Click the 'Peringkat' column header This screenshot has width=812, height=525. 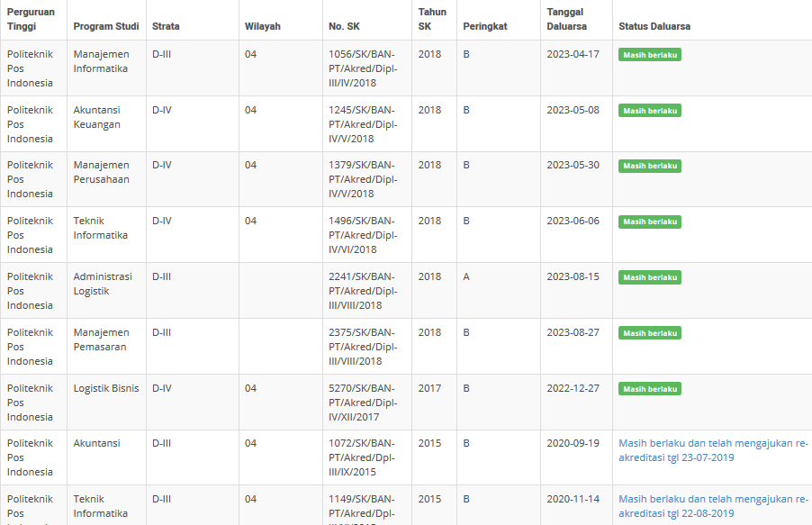484,26
